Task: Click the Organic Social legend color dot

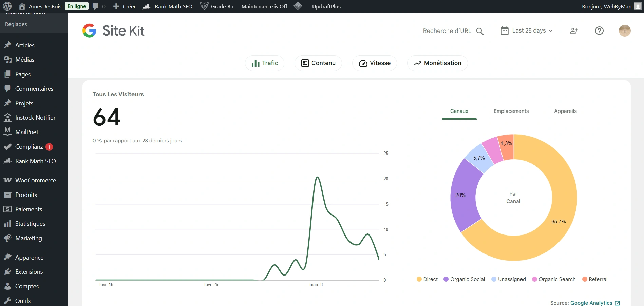Action: [x=446, y=279]
